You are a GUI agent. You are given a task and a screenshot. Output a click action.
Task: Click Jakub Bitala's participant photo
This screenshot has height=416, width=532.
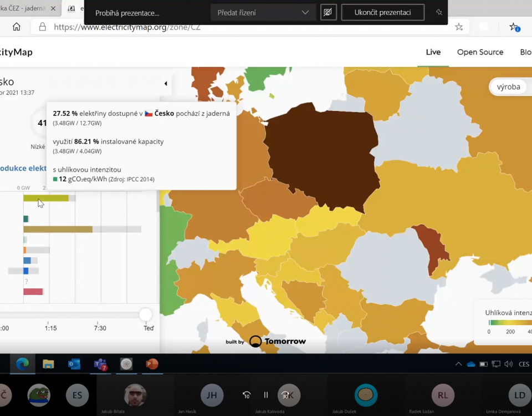135,395
